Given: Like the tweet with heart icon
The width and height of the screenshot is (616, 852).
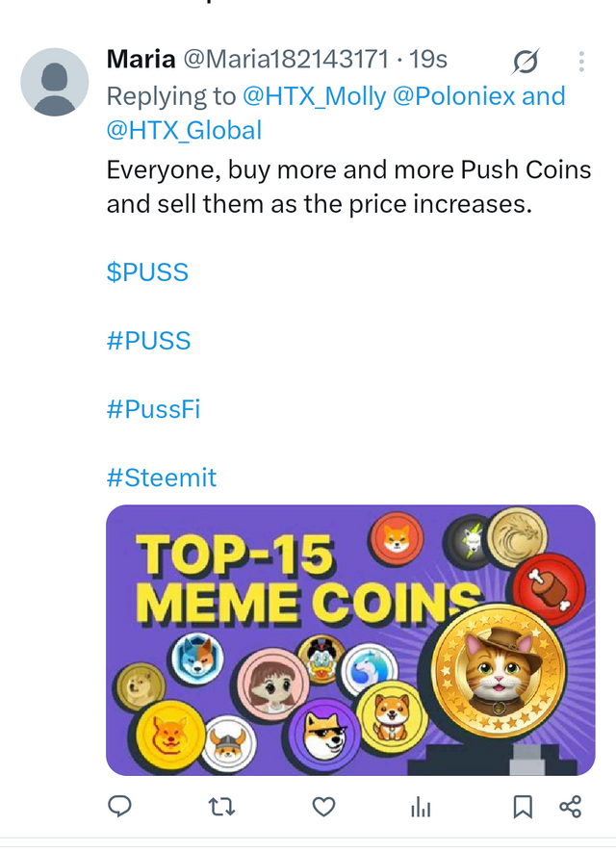Looking at the screenshot, I should [x=323, y=807].
